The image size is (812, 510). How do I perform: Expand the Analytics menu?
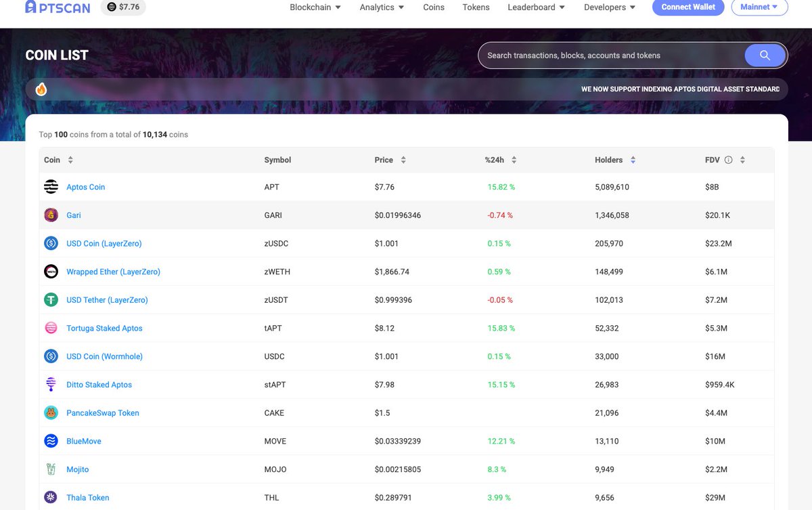click(382, 7)
